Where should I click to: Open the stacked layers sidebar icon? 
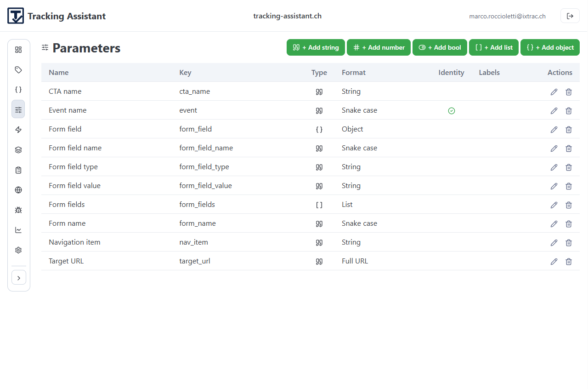tap(18, 150)
